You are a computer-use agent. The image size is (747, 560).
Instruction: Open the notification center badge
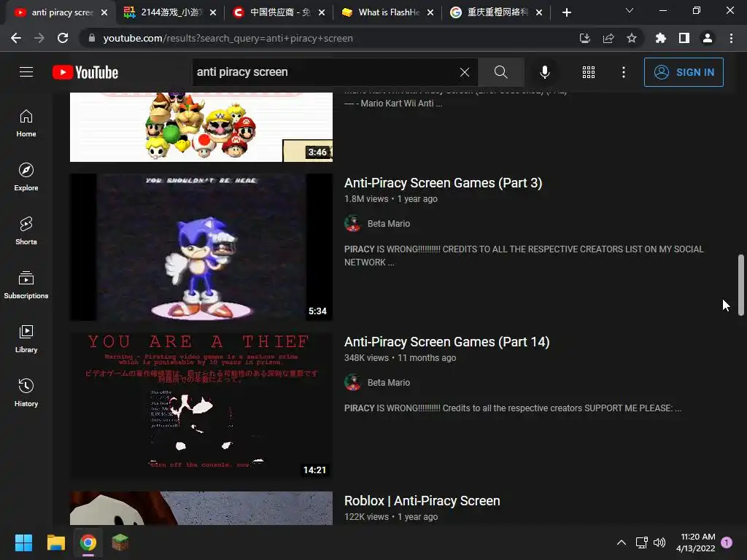727,542
